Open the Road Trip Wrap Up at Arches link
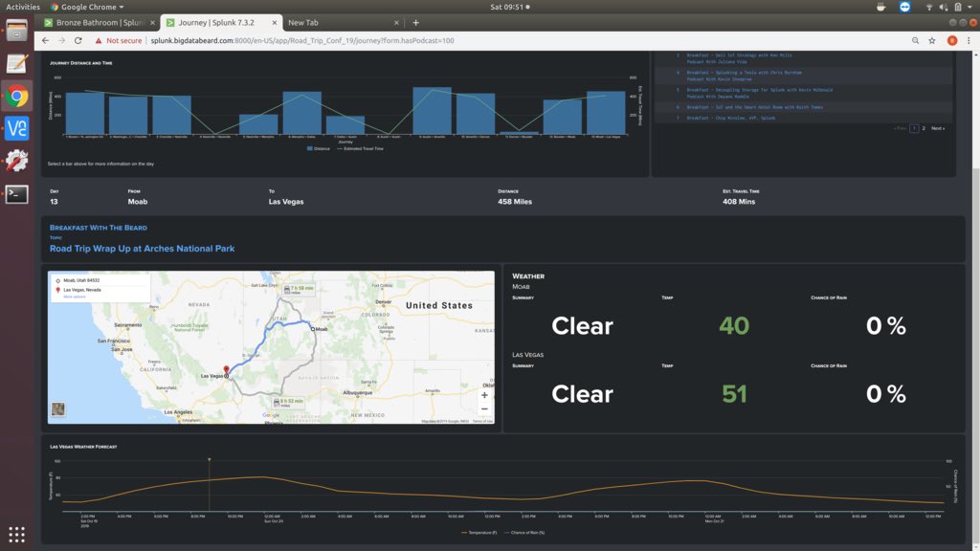 (x=142, y=249)
